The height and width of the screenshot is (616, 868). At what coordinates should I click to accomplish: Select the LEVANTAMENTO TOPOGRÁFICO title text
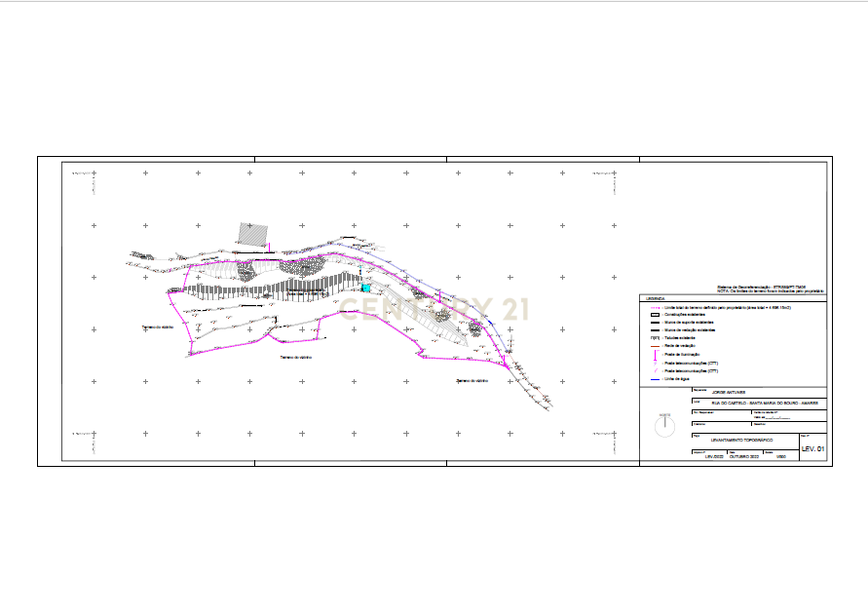click(741, 440)
